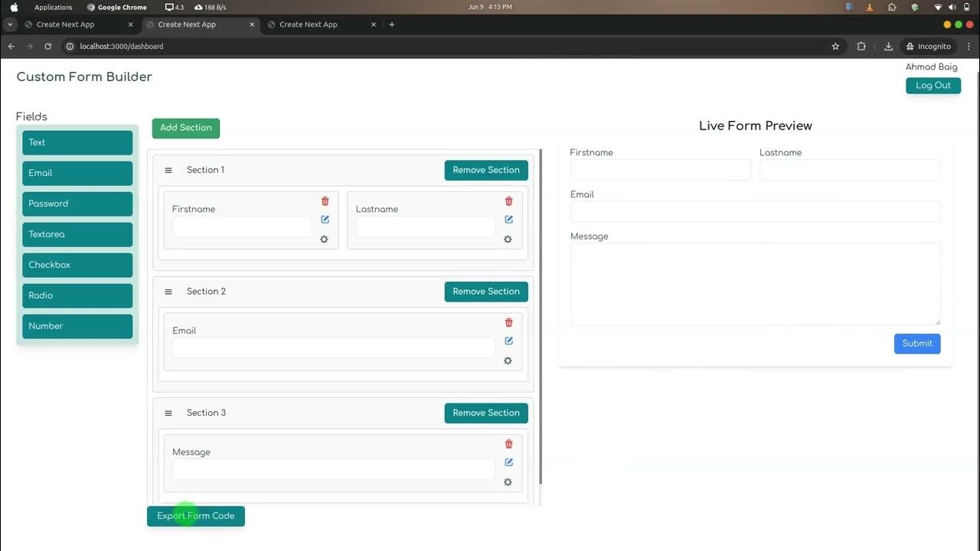Image resolution: width=980 pixels, height=551 pixels.
Task: Delete the Lastname field with trash icon
Action: click(x=508, y=201)
